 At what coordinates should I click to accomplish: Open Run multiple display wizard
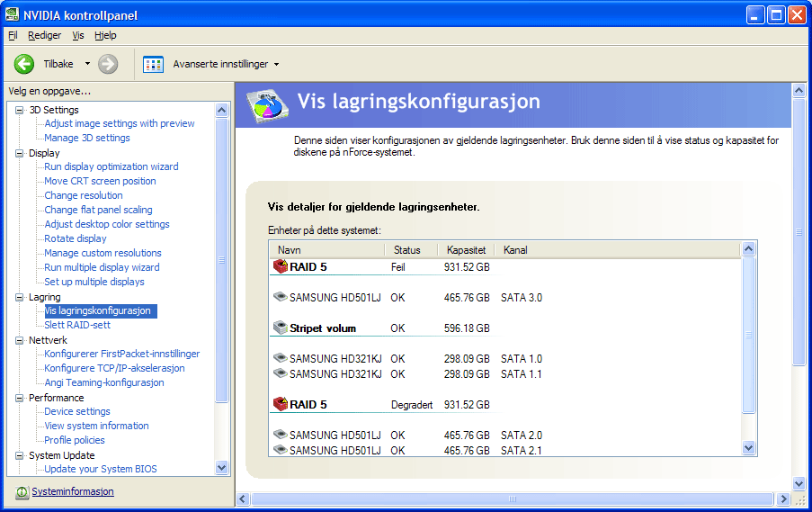(102, 267)
